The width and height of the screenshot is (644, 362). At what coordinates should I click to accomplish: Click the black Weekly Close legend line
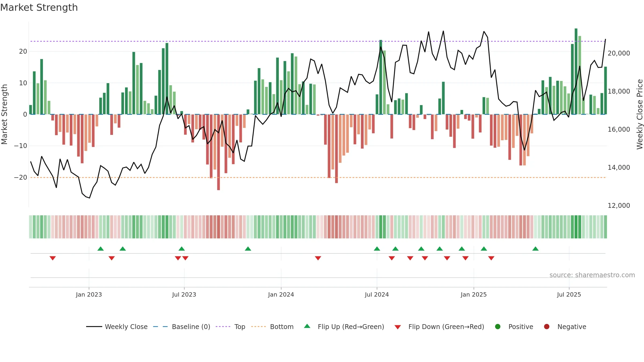[94, 327]
